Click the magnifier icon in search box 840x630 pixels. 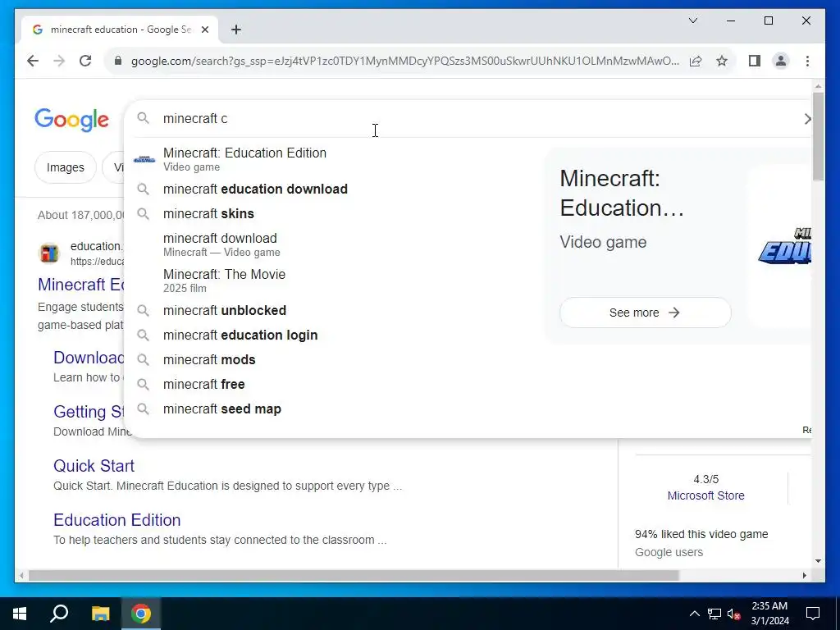point(143,118)
